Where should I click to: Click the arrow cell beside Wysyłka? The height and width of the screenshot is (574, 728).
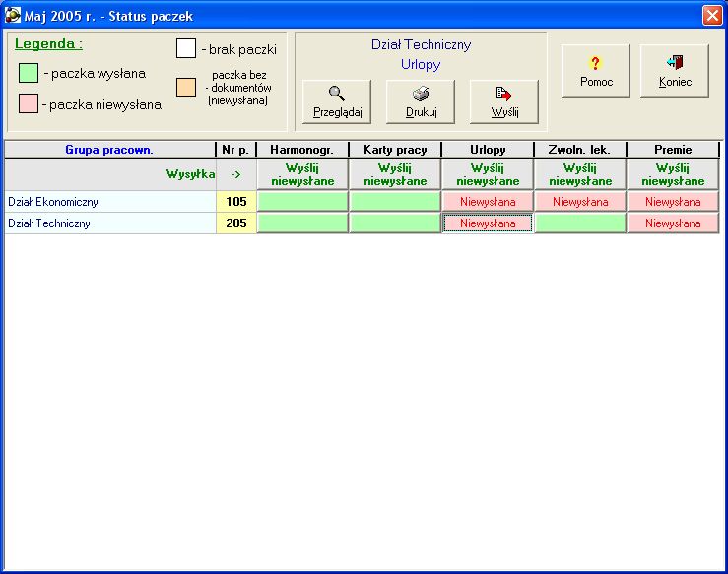pos(235,174)
